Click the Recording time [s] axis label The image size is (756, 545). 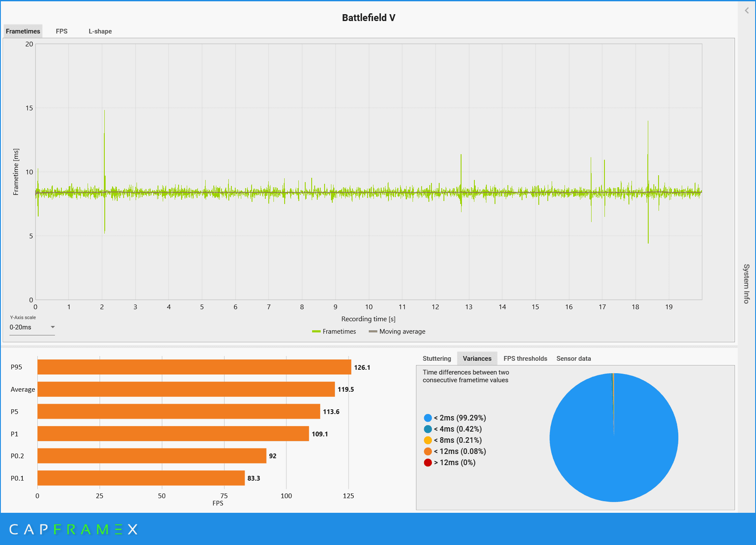pos(368,319)
